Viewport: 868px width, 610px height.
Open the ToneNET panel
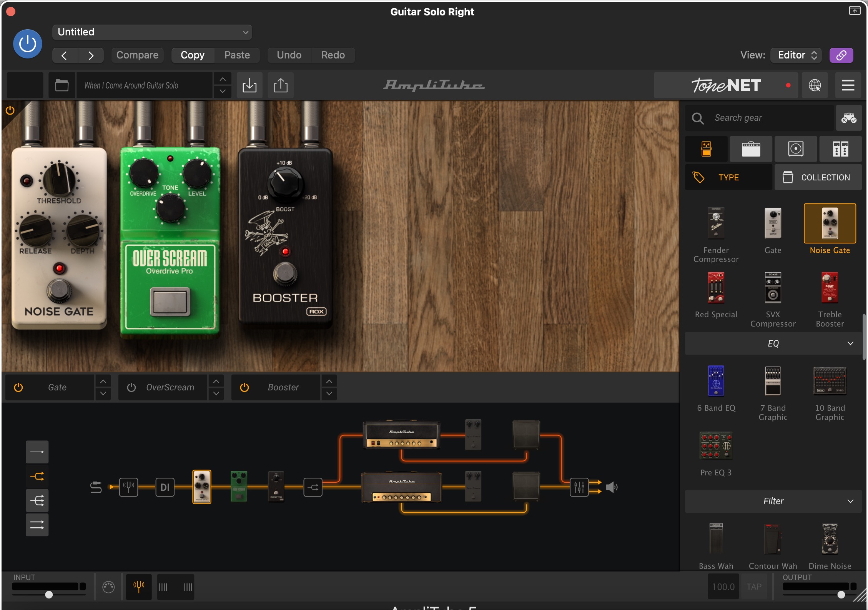(x=726, y=85)
